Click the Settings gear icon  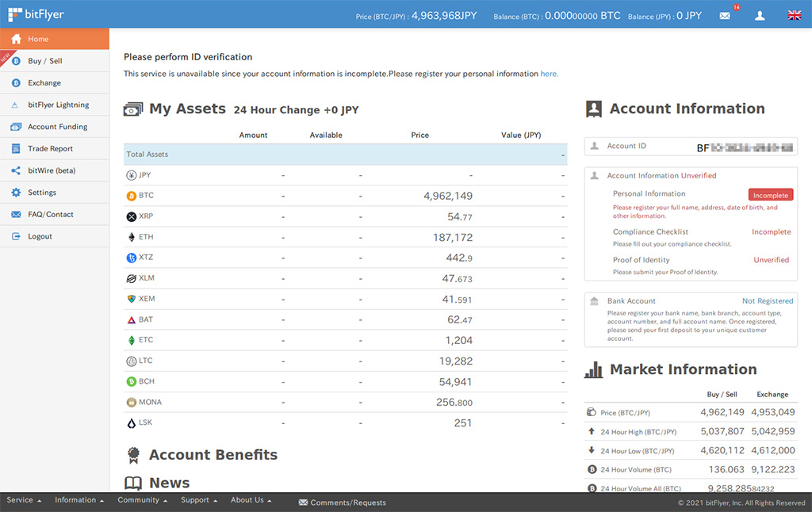click(x=16, y=193)
